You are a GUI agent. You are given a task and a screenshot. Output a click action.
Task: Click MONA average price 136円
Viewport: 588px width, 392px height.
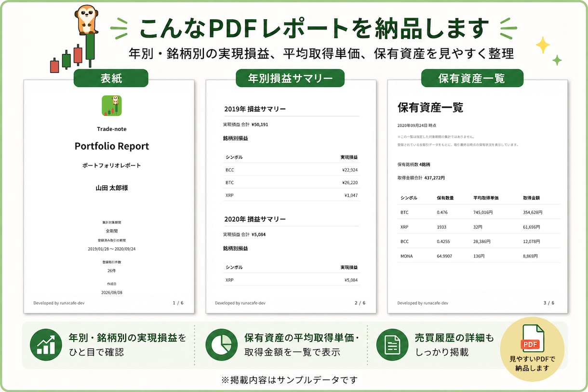479,256
